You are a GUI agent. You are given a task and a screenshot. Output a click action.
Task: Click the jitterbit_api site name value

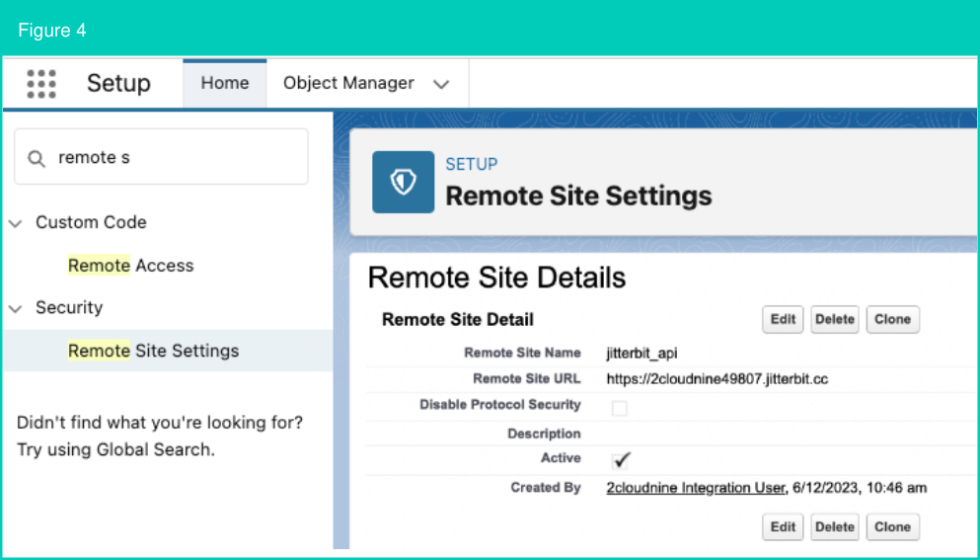click(x=641, y=354)
